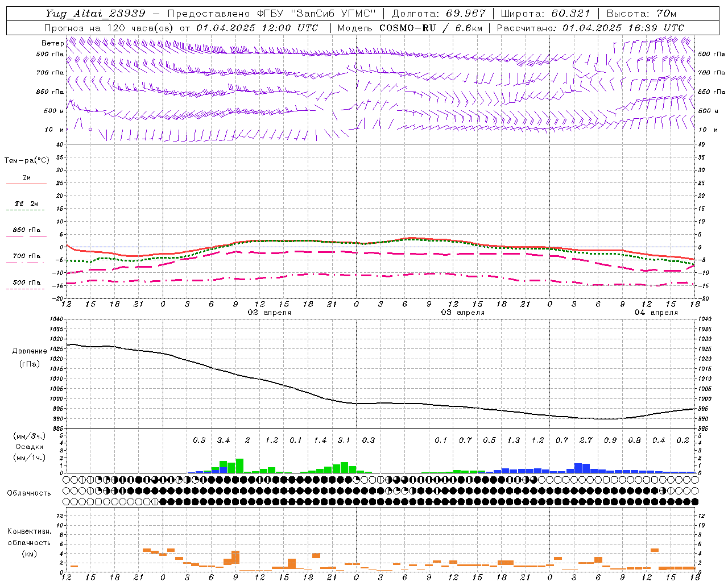Click the Облачность cloud cover label
The width and height of the screenshot is (728, 582).
coord(29,493)
